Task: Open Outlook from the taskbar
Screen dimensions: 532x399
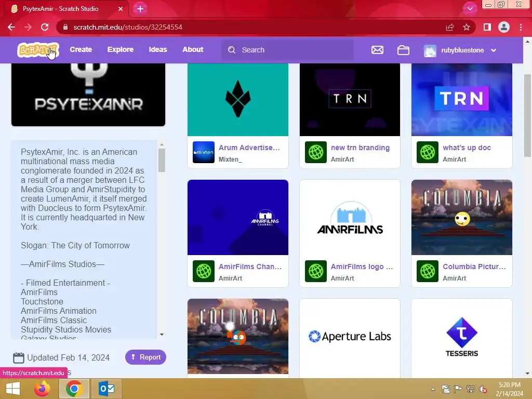Action: click(x=107, y=389)
